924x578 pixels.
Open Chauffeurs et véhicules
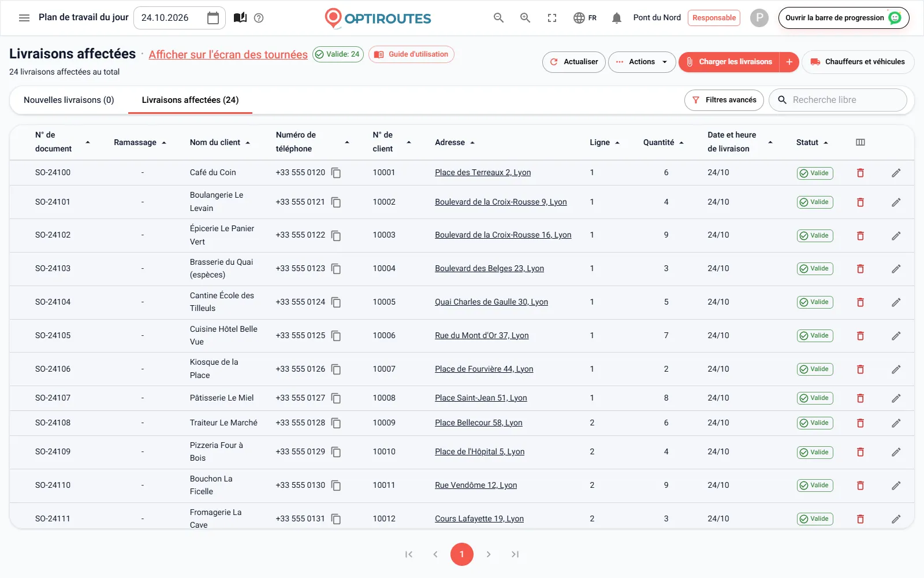[x=858, y=62]
